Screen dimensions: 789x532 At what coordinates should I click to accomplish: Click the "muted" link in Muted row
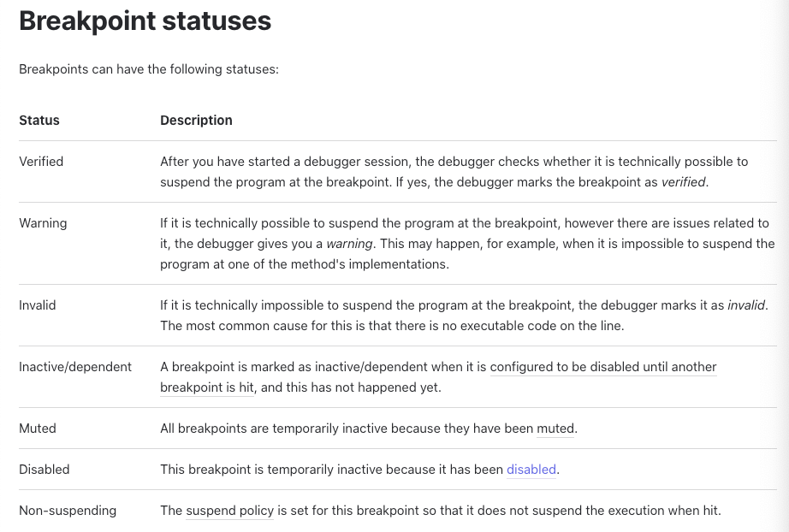pos(555,429)
